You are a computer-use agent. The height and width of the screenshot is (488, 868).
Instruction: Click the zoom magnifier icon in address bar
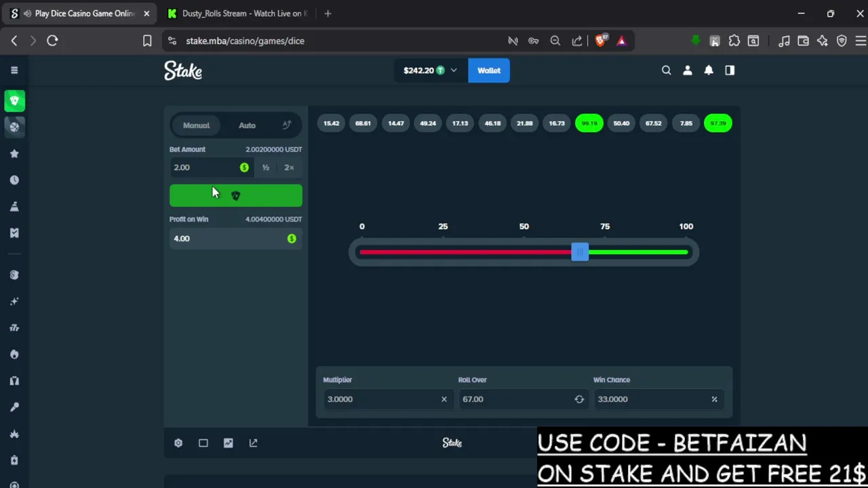[555, 41]
